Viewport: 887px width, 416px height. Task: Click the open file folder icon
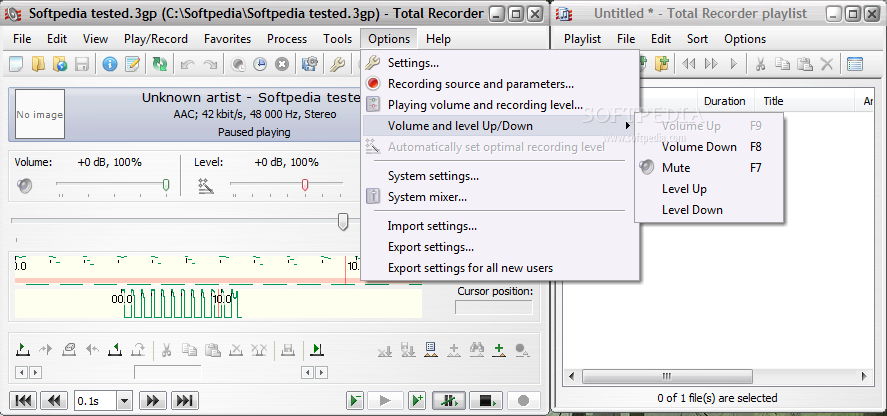click(38, 65)
